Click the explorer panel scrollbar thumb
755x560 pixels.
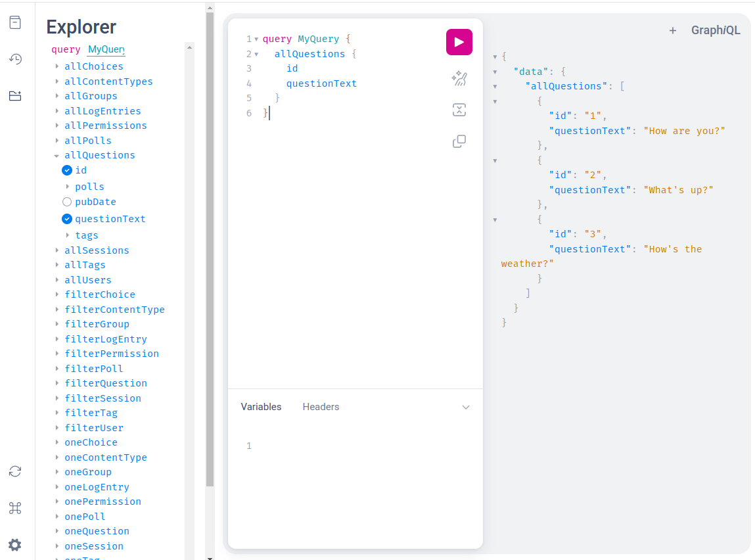click(x=210, y=249)
